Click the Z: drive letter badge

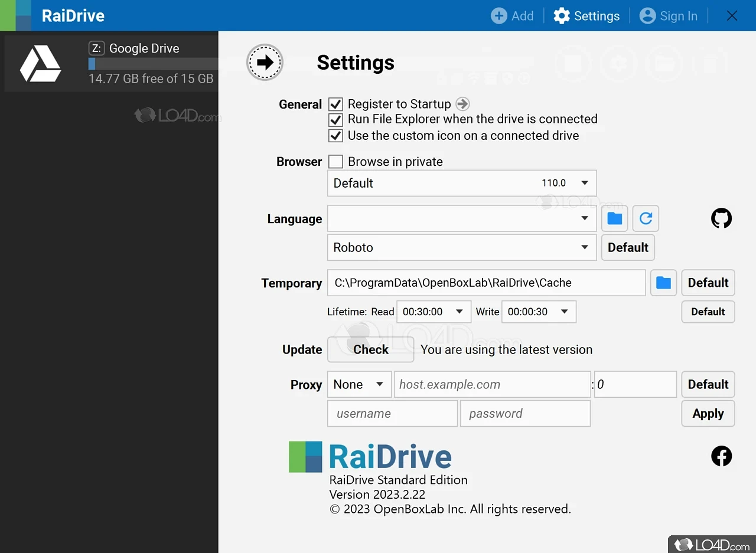[x=96, y=48]
